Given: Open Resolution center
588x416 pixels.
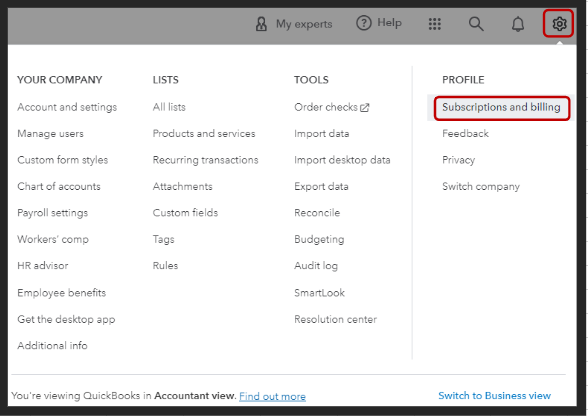Looking at the screenshot, I should 336,319.
